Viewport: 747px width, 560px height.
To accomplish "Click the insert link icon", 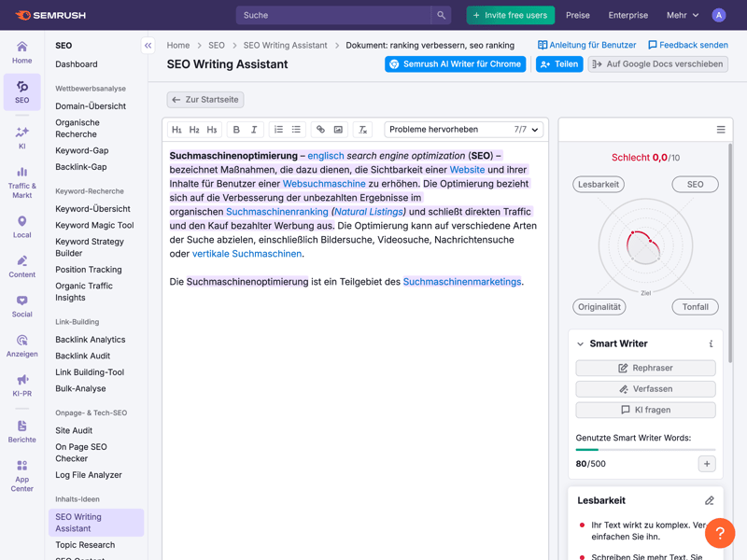I will (320, 130).
